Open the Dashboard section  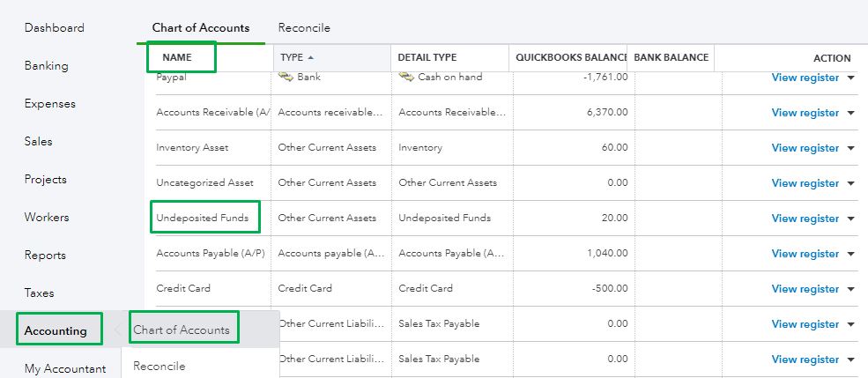point(55,27)
